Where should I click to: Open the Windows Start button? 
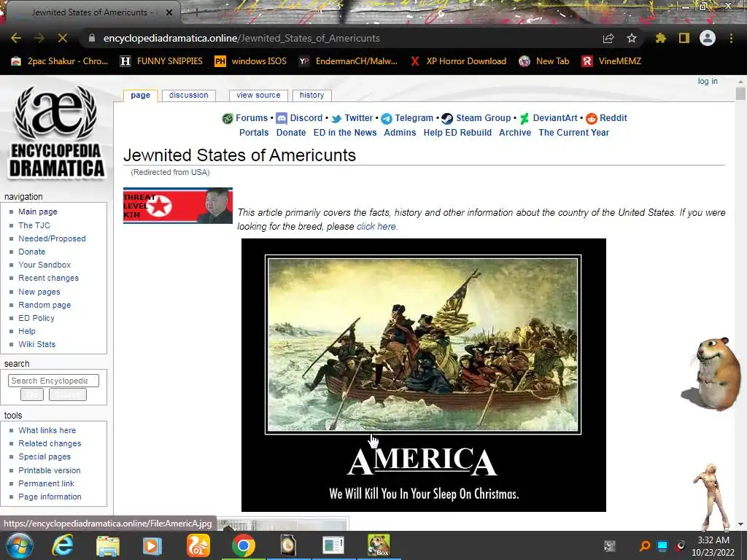point(18,545)
